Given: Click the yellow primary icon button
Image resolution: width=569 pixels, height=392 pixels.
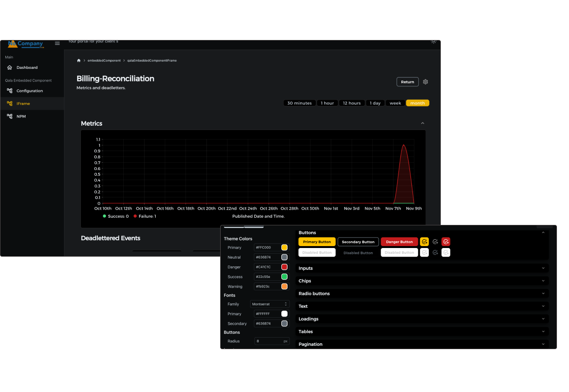Looking at the screenshot, I should (424, 242).
